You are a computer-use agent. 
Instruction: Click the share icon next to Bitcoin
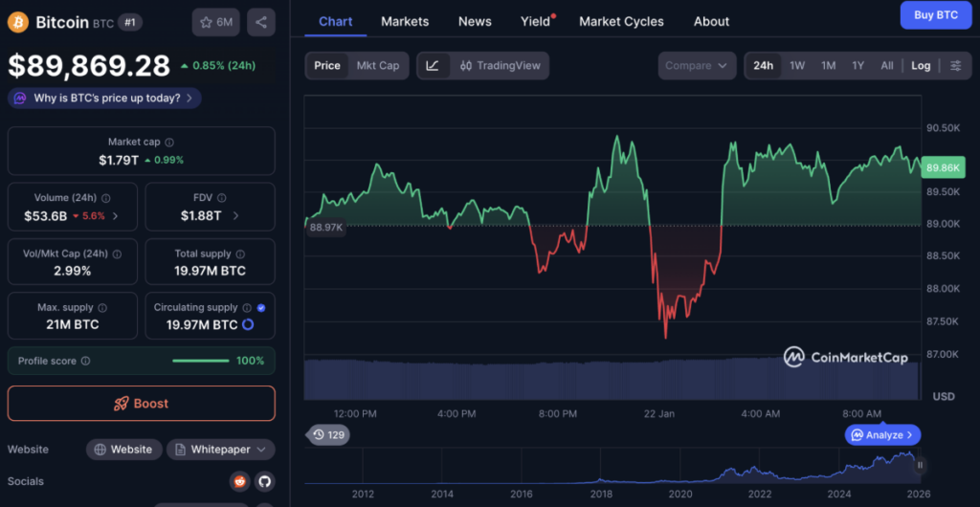[x=261, y=21]
